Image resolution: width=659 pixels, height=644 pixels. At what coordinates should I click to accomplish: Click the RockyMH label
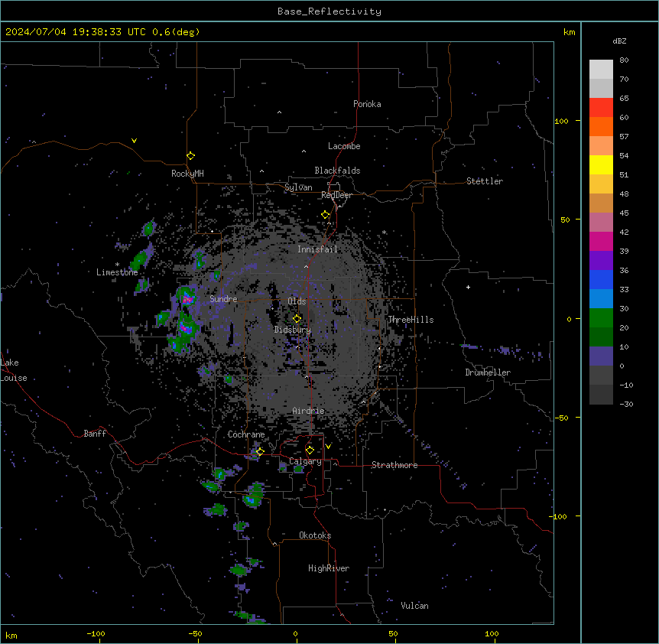(187, 174)
